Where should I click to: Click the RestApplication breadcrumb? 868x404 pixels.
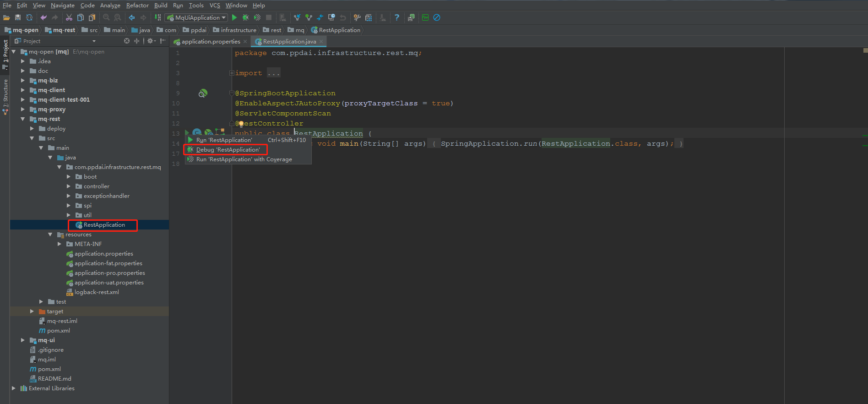336,30
